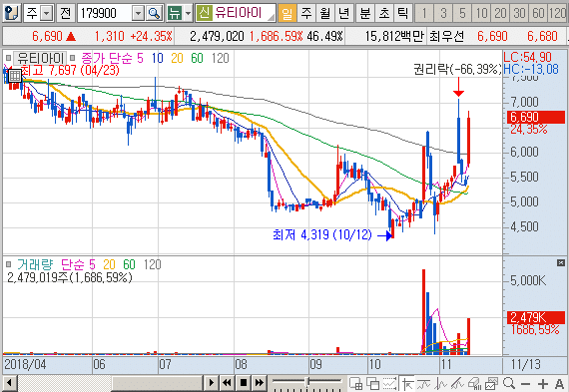
Task: Click the 권리락(-66.39%) ex-rights marker label
Action: [457, 69]
